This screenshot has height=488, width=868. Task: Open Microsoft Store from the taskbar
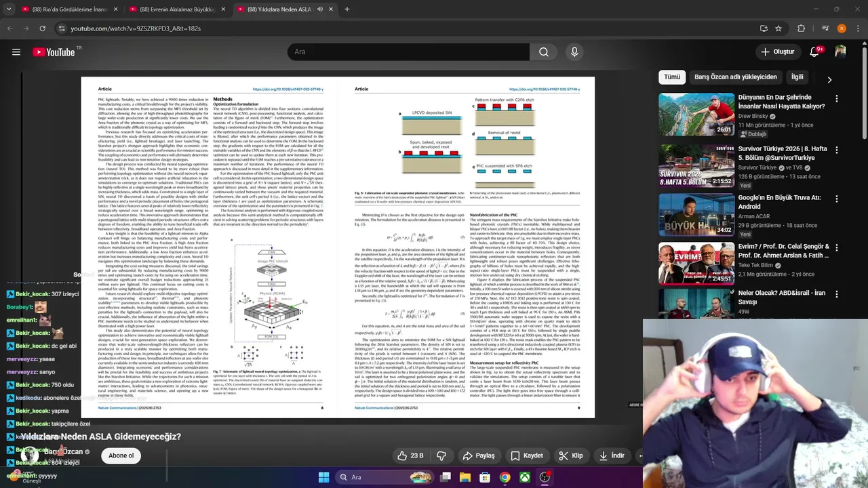[x=485, y=477]
